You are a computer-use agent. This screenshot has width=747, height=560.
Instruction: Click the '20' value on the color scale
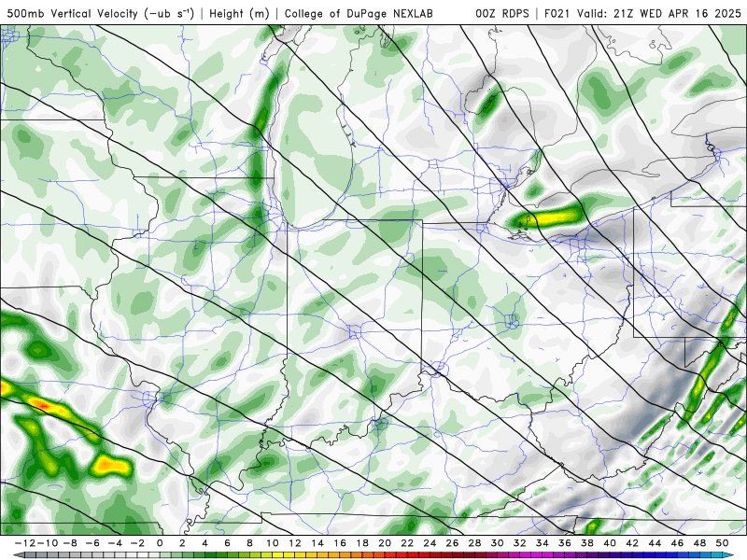(385, 543)
